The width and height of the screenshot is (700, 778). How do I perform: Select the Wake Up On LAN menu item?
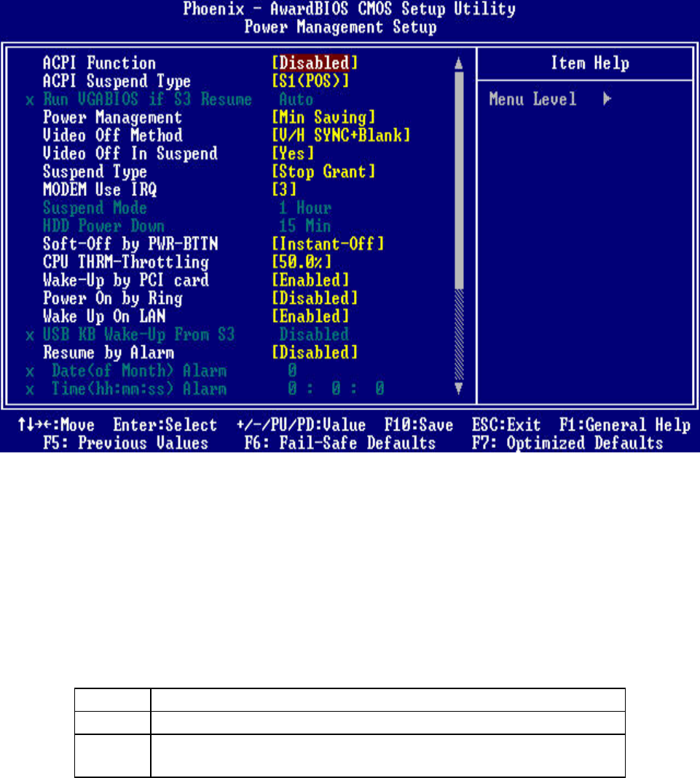click(x=104, y=316)
